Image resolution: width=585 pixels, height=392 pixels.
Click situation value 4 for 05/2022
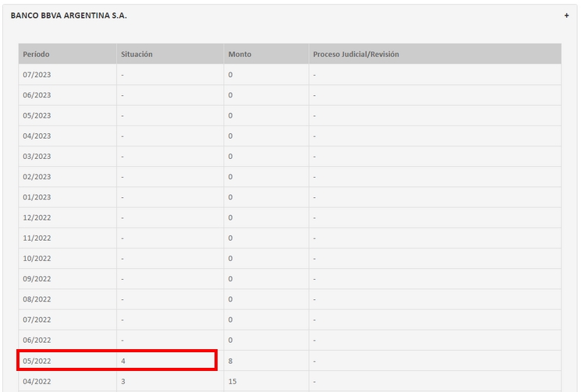pos(123,360)
